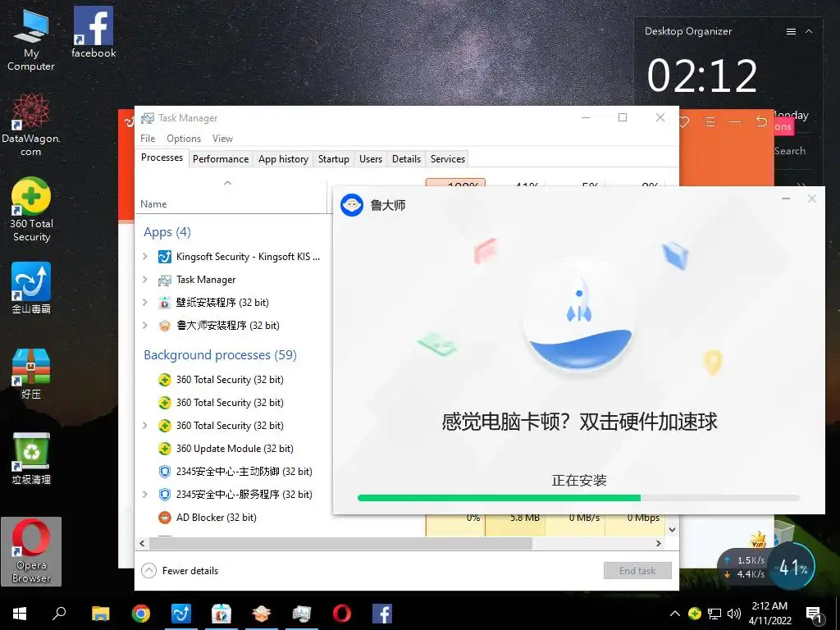Click the Apps (4) group header

[x=167, y=232]
